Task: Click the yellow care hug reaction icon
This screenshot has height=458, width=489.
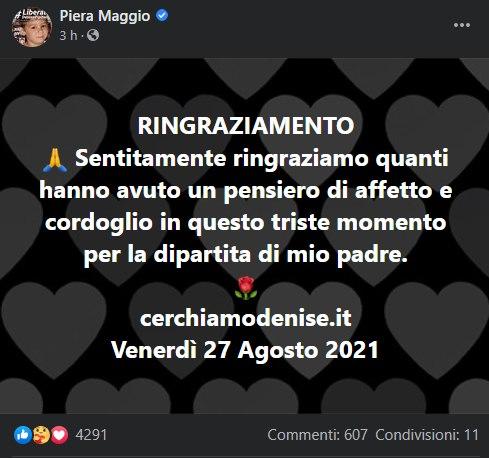Action: 41,435
